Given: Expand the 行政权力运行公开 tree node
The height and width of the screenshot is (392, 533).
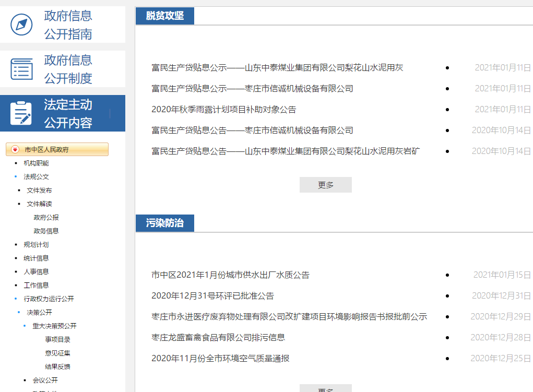Looking at the screenshot, I should click(x=49, y=299).
